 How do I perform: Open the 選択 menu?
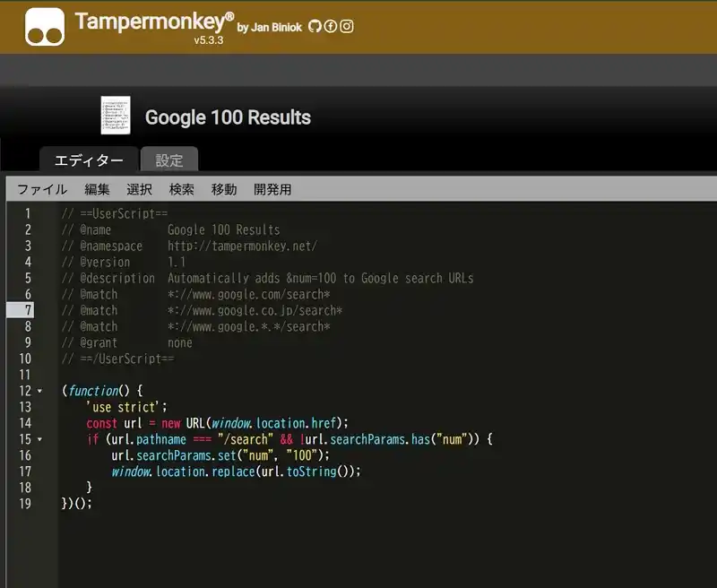tap(139, 189)
